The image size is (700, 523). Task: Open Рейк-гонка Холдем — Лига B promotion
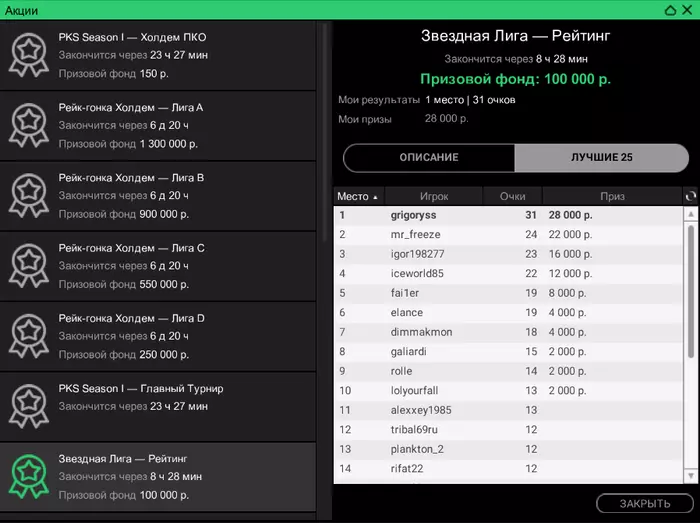point(158,195)
